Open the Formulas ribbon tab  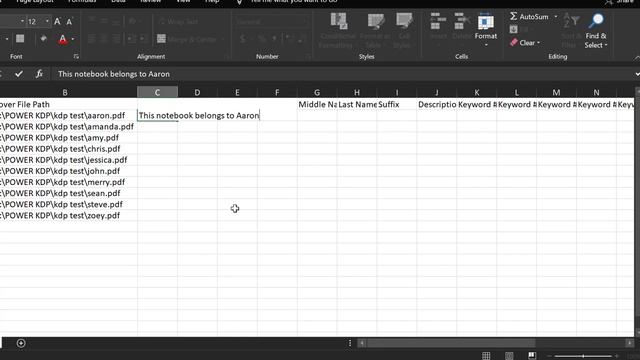[x=82, y=1]
